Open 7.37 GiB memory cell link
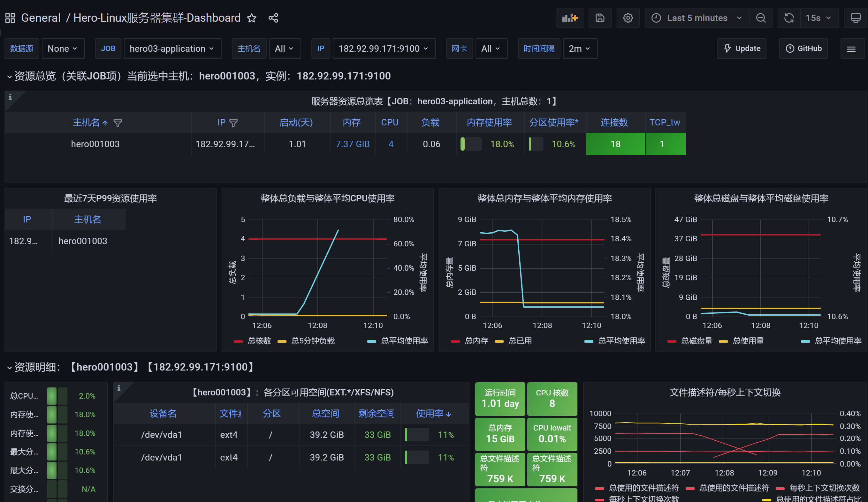 [x=352, y=144]
